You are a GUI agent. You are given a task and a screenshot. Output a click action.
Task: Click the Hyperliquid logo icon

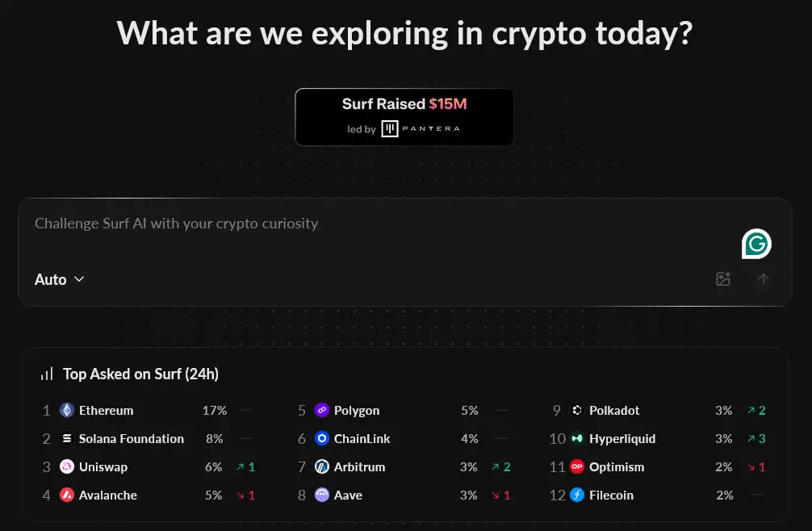coord(577,439)
